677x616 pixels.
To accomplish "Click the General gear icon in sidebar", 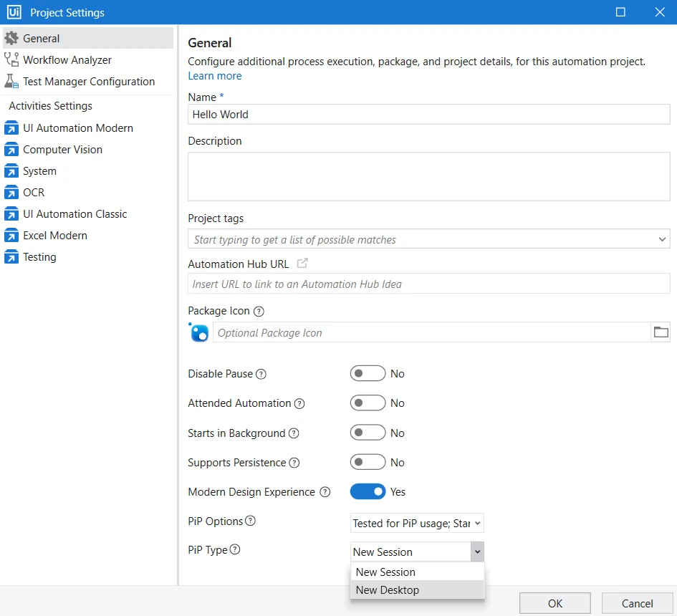I will tap(11, 39).
